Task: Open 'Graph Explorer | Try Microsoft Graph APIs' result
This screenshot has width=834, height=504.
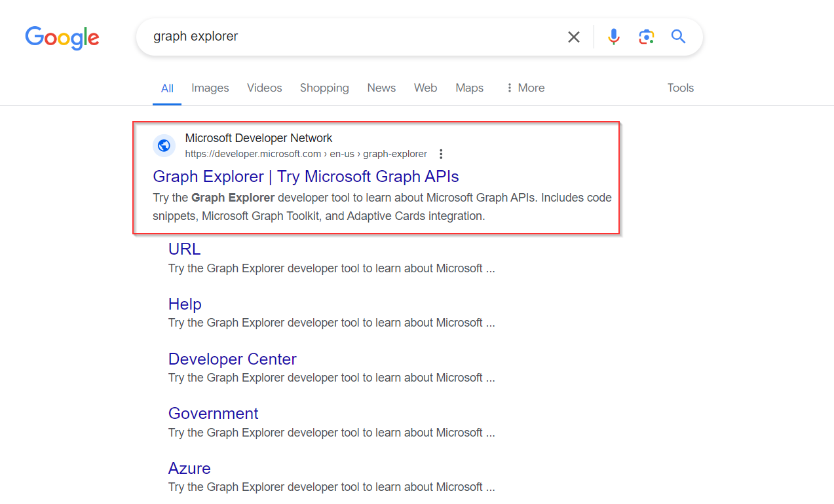Action: 306,177
